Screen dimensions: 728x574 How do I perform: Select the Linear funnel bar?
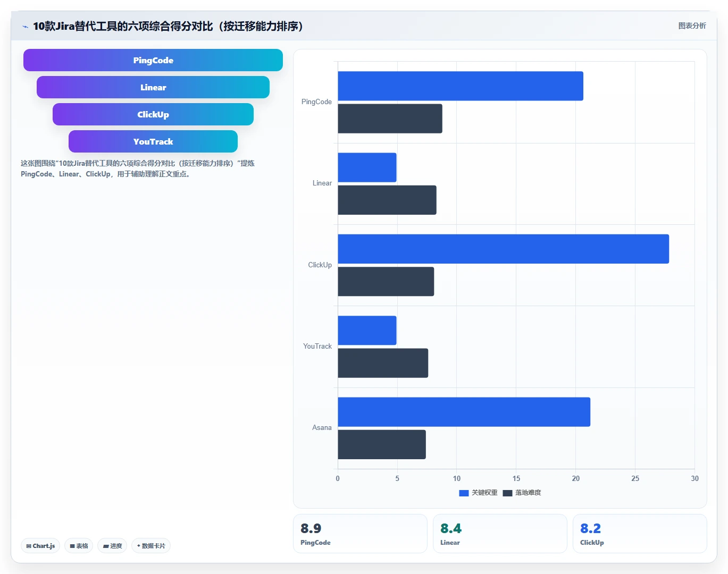(153, 87)
